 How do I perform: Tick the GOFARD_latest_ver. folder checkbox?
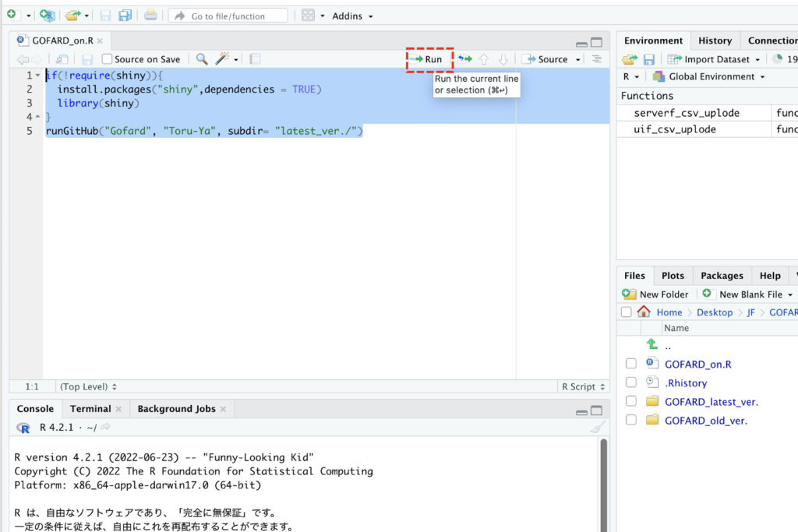coord(631,401)
